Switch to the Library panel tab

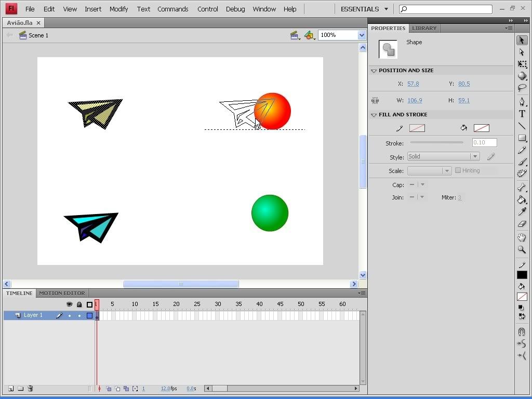click(x=424, y=28)
